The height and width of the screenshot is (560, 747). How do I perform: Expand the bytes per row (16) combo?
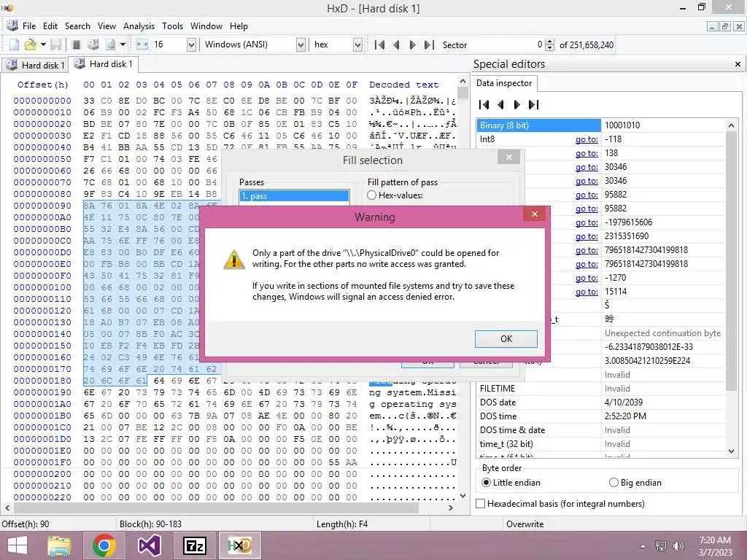tap(191, 44)
